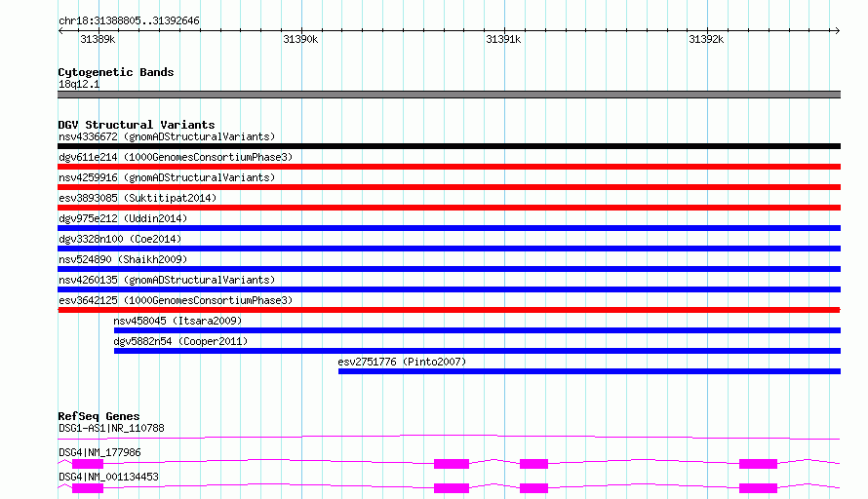Click the 31391k ruler tick label
This screenshot has height=499, width=868.
pyautogui.click(x=503, y=39)
